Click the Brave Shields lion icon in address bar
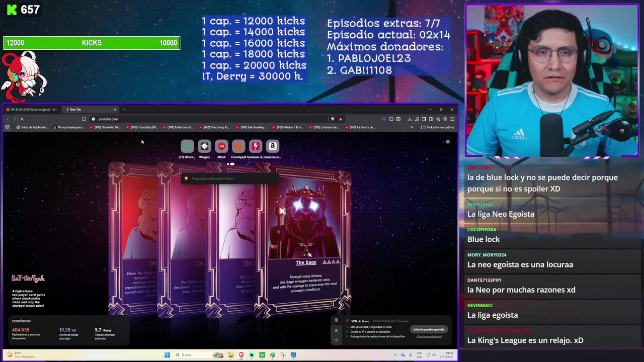 pos(333,119)
